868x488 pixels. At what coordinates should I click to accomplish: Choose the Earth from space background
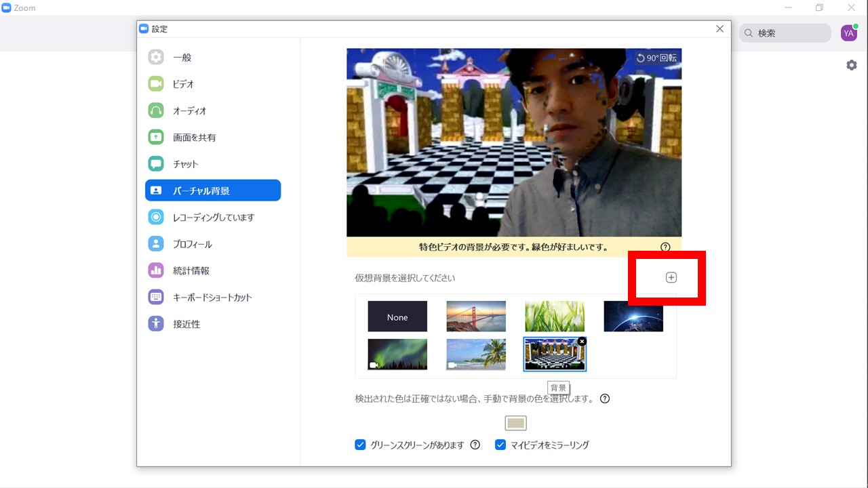633,317
